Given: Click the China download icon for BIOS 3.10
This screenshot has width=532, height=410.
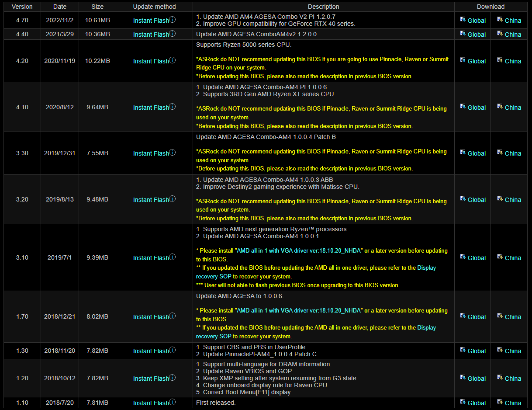Looking at the screenshot, I should [500, 257].
